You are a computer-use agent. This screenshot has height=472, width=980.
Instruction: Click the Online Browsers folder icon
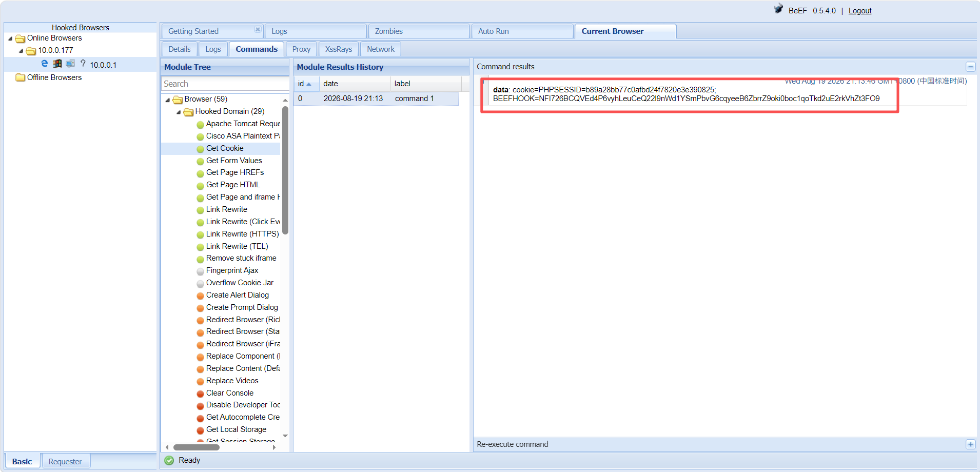[x=20, y=38]
